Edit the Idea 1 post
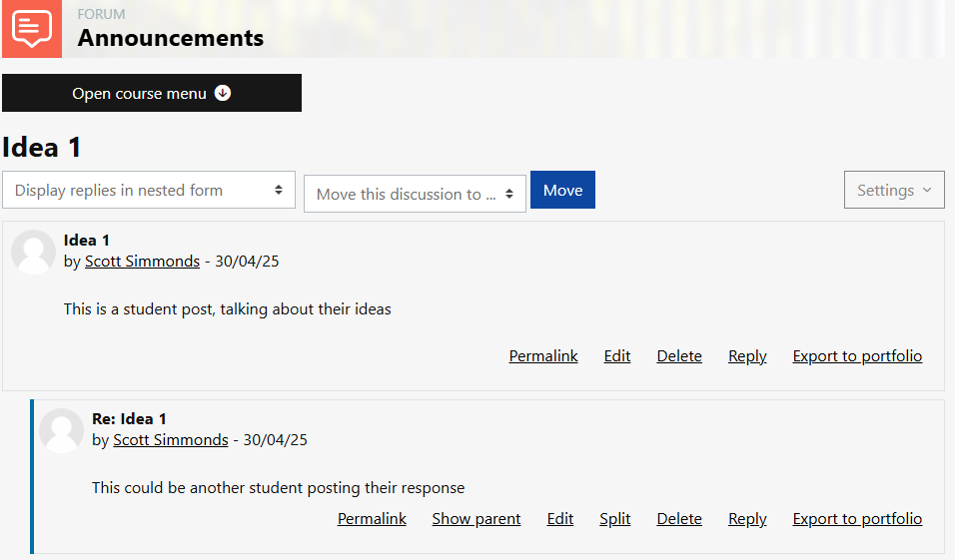Image resolution: width=955 pixels, height=560 pixels. click(617, 356)
